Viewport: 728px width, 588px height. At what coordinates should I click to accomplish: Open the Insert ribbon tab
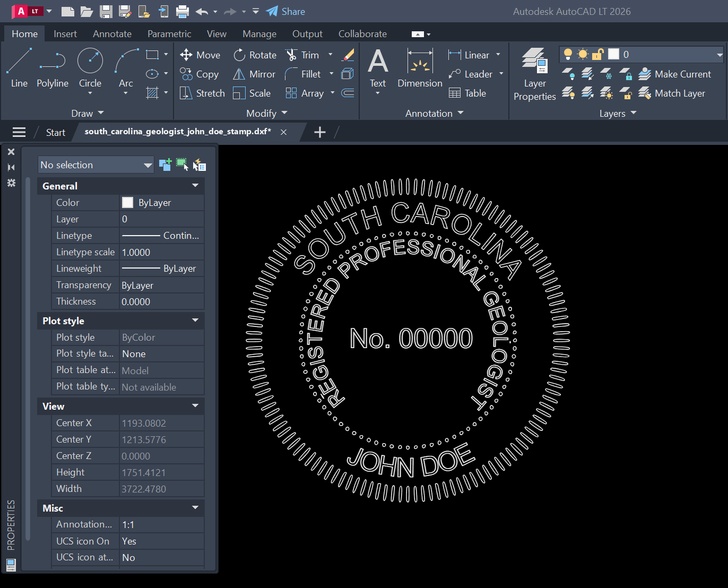65,34
